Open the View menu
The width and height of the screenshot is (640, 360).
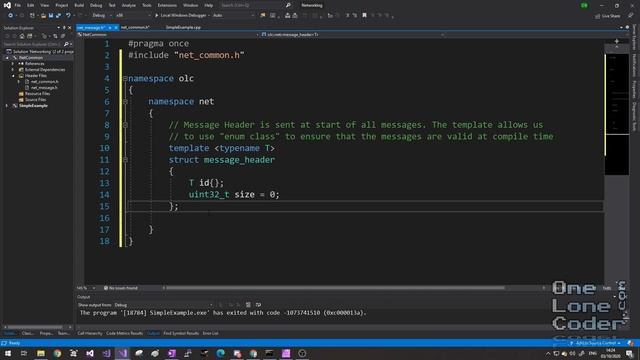44,5
